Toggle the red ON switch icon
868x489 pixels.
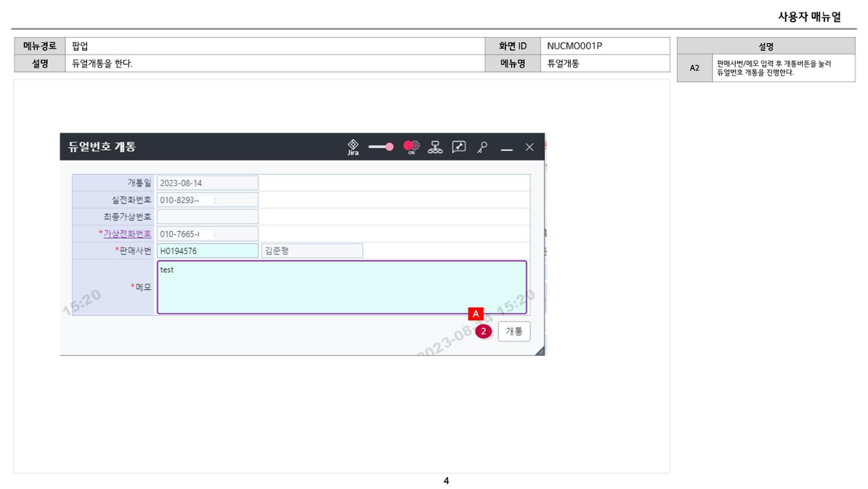412,147
